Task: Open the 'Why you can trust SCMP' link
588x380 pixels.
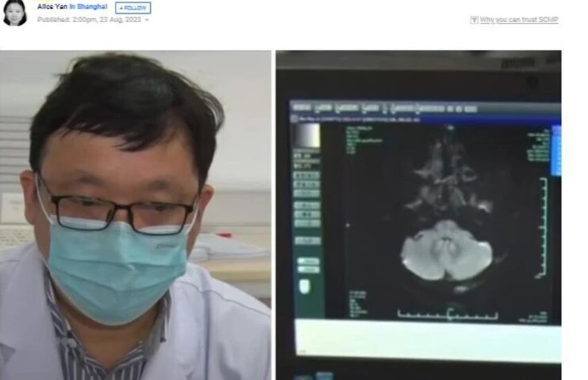Action: coord(519,20)
